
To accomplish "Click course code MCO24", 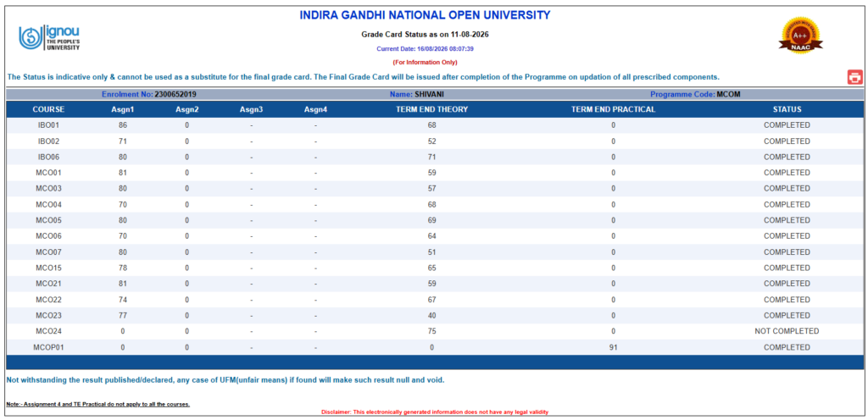I will [48, 332].
